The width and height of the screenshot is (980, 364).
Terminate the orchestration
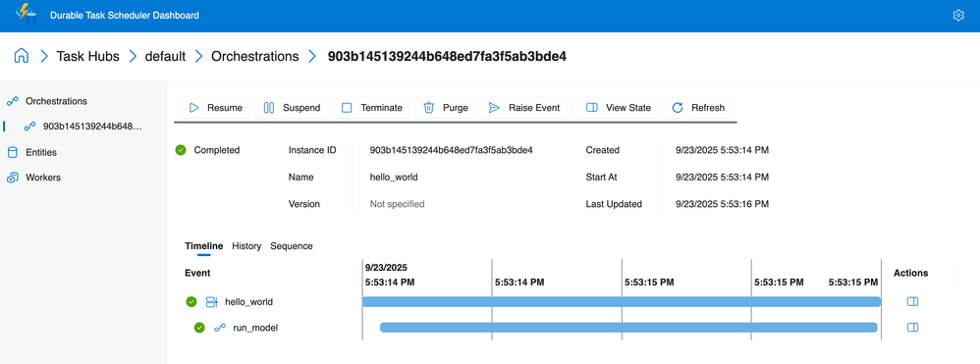tap(371, 107)
